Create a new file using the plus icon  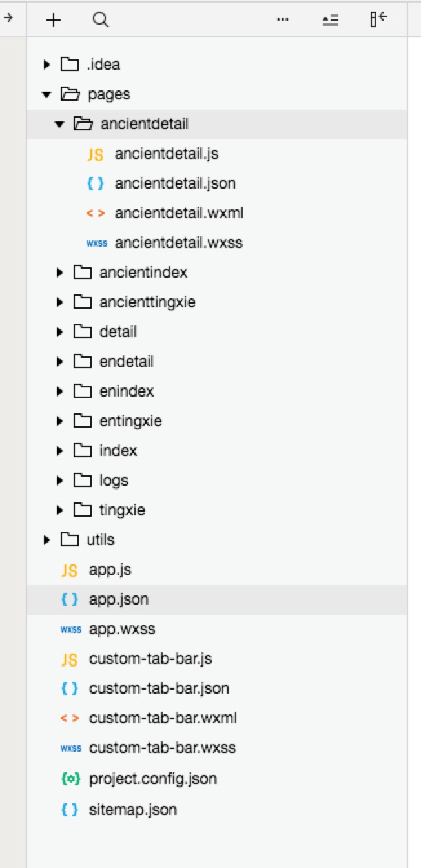[53, 20]
